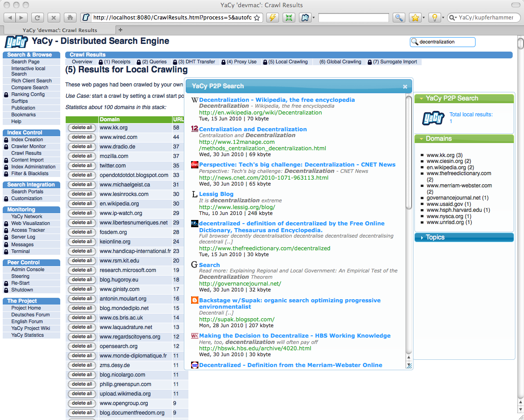Image resolution: width=524 pixels, height=420 pixels.
Task: Collapse the Domains sidebar section
Action: [422, 139]
